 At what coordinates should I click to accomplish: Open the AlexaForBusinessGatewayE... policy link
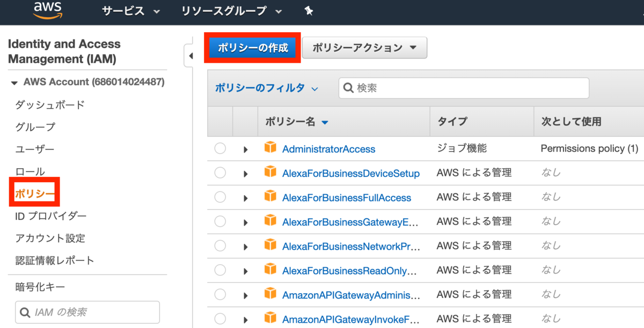pos(351,222)
